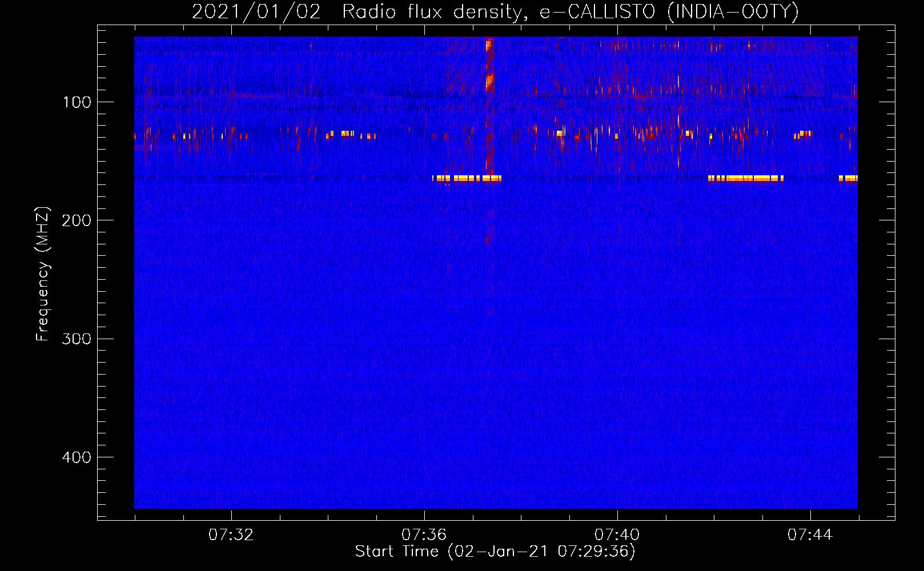Click the '100' frequency tick label
Image resolution: width=924 pixels, height=571 pixels.
point(77,102)
